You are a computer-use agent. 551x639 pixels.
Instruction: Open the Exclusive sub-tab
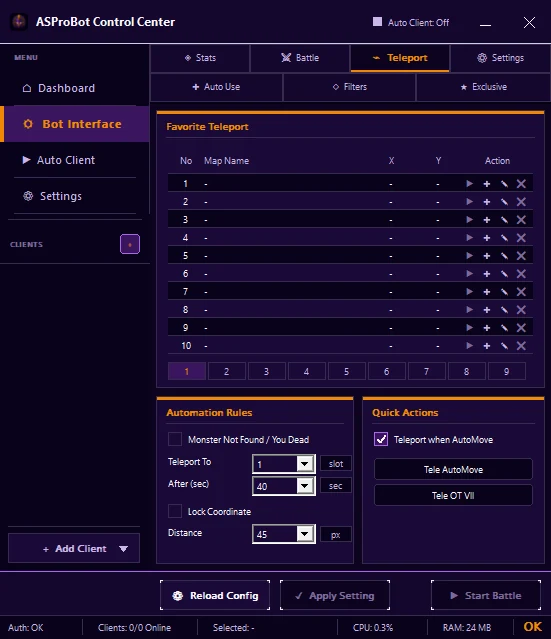(x=483, y=87)
